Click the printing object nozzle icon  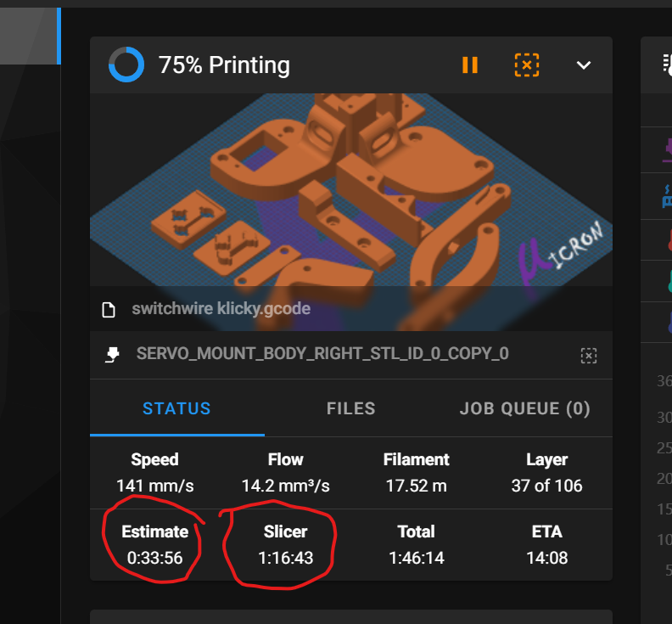point(112,355)
